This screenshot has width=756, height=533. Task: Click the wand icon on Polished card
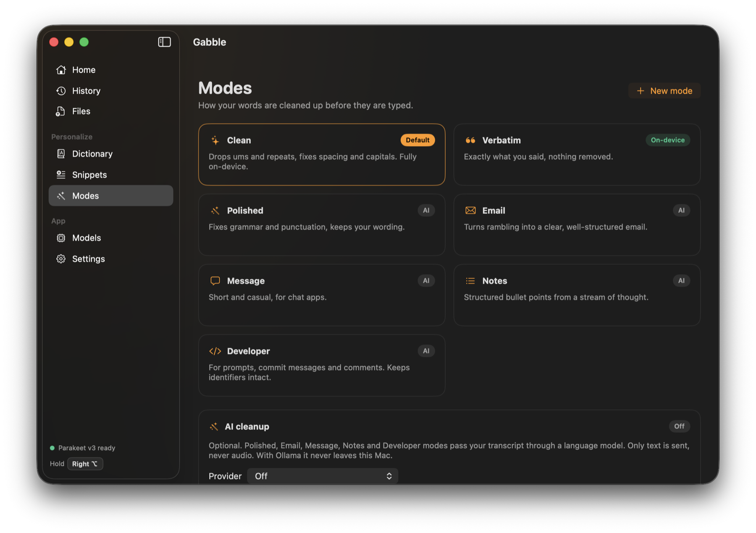tap(215, 211)
